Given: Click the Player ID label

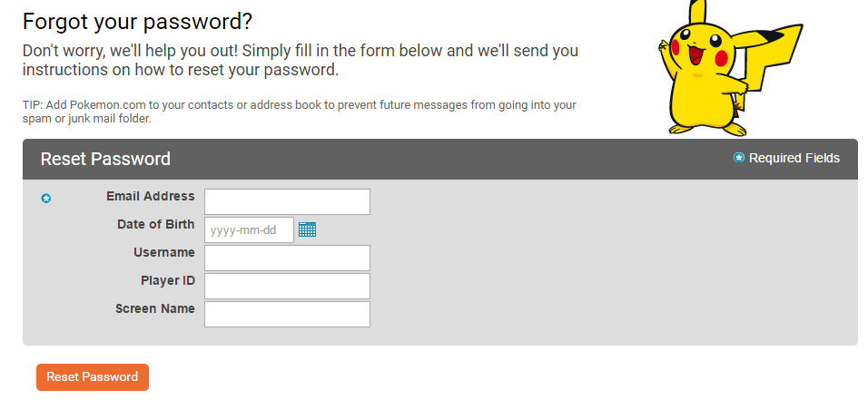Looking at the screenshot, I should (x=167, y=280).
